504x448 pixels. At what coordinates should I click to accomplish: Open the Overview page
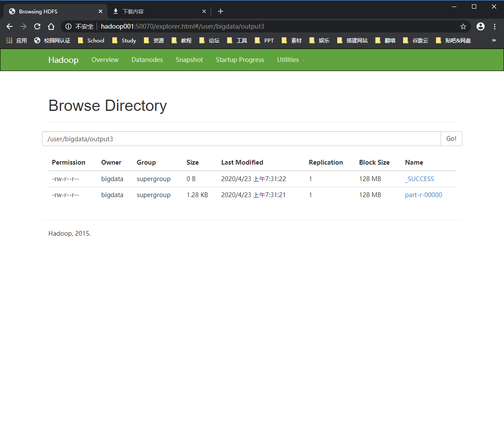[105, 60]
